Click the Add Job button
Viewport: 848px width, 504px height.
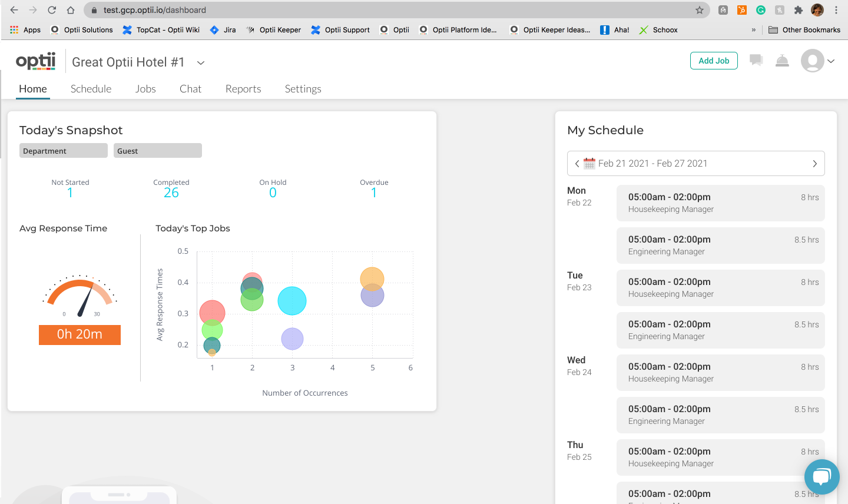tap(714, 61)
